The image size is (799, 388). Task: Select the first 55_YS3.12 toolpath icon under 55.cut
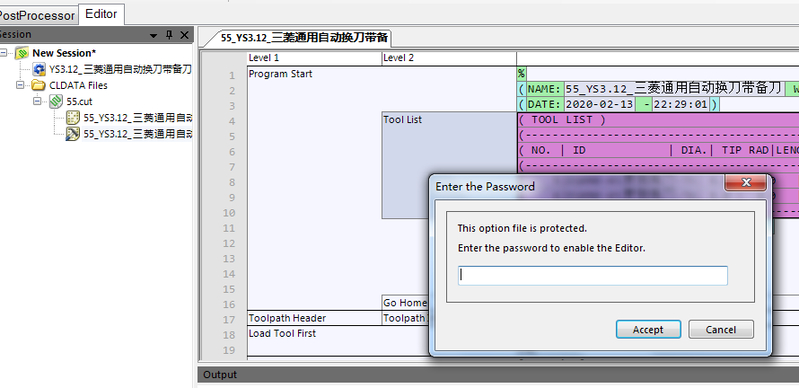point(73,118)
